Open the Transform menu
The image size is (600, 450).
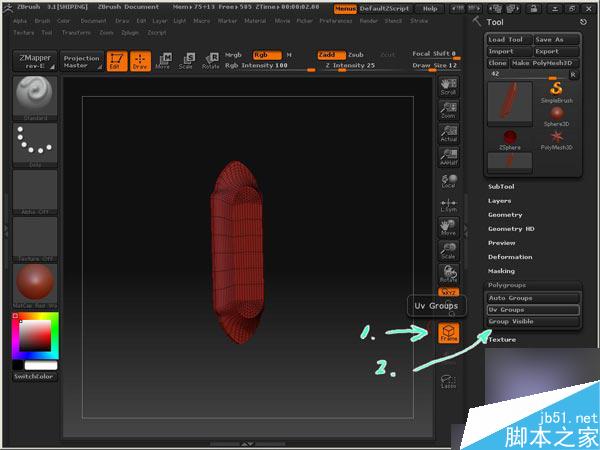pyautogui.click(x=76, y=33)
